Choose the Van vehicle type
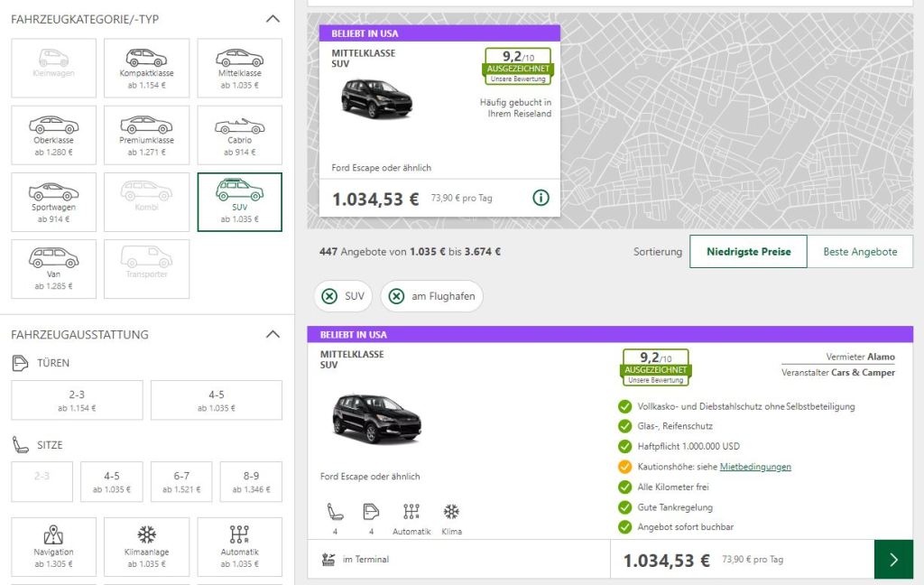Image resolution: width=924 pixels, height=585 pixels. point(53,268)
